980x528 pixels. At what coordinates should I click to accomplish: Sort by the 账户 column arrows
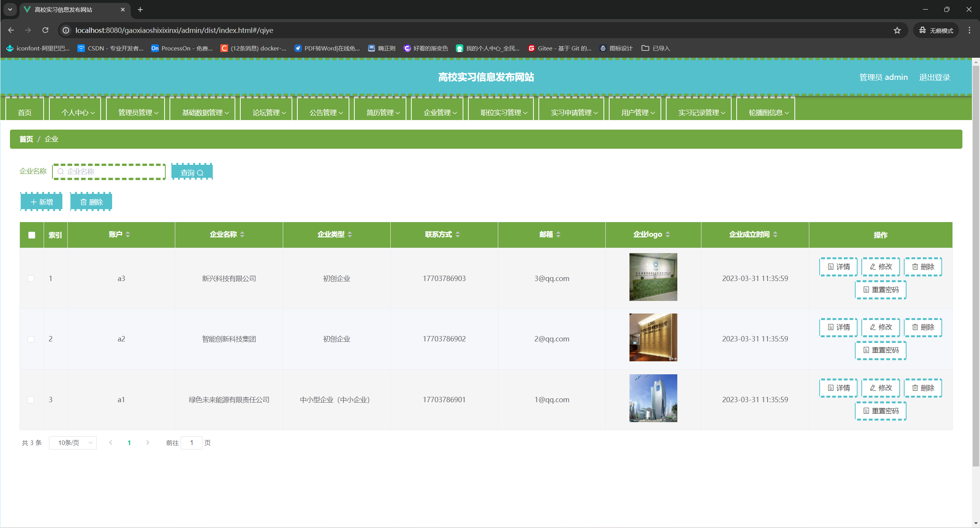(x=128, y=234)
